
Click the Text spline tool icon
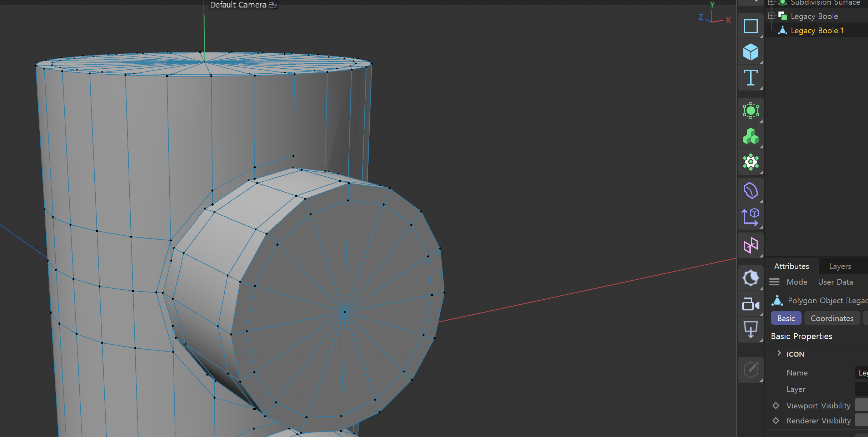[x=750, y=78]
